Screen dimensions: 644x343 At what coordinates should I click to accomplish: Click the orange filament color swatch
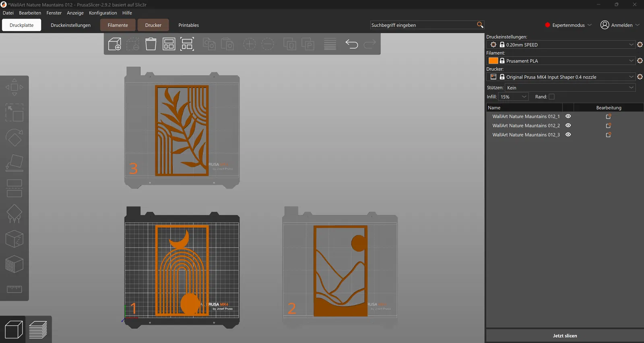pyautogui.click(x=493, y=61)
